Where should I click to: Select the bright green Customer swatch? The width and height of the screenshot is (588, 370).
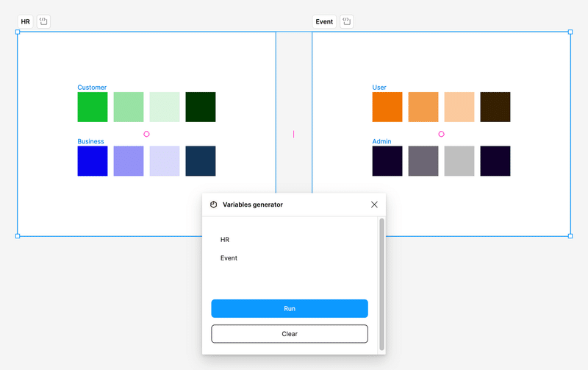click(x=93, y=107)
